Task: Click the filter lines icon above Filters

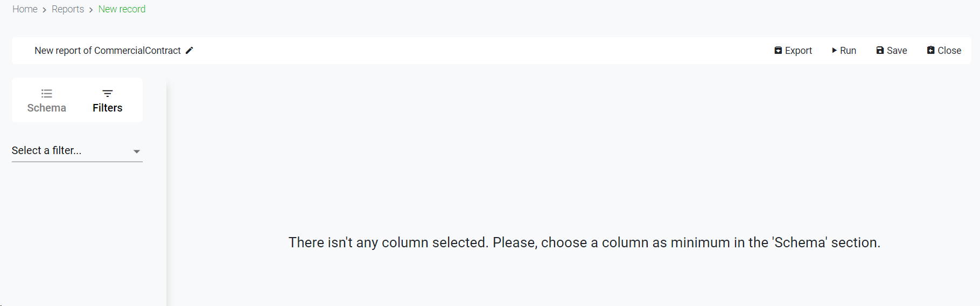Action: point(108,93)
